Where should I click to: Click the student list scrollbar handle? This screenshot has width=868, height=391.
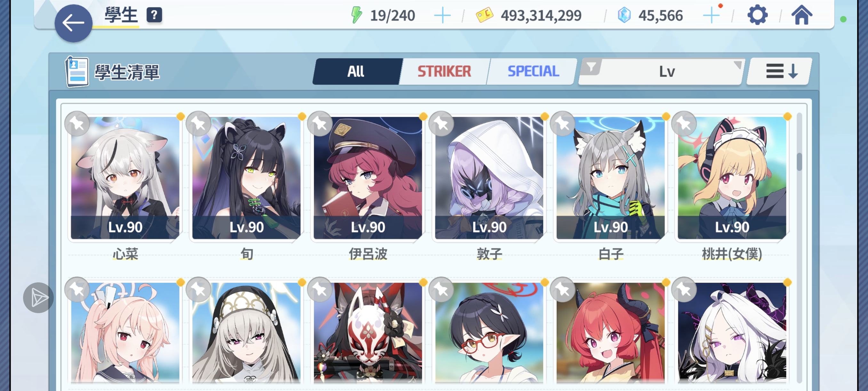pos(799,162)
